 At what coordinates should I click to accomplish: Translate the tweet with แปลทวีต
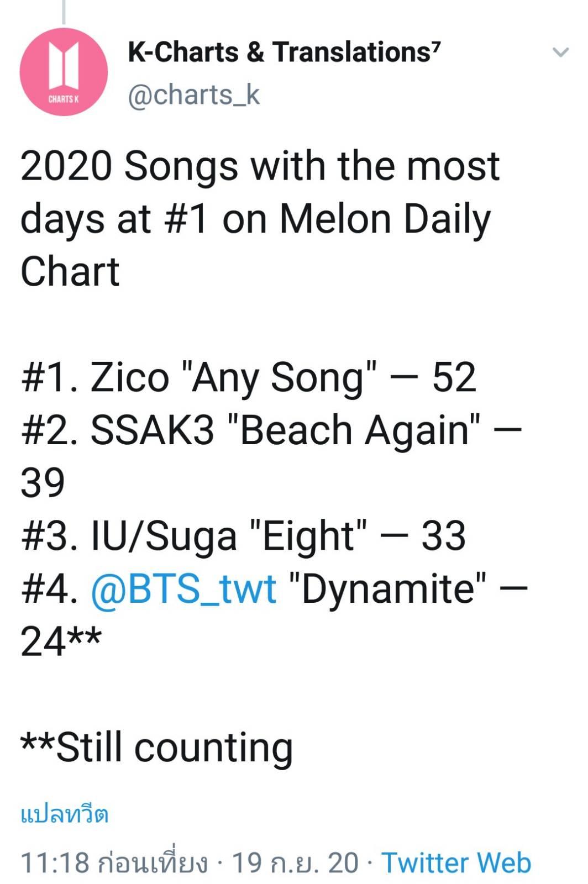point(65,814)
